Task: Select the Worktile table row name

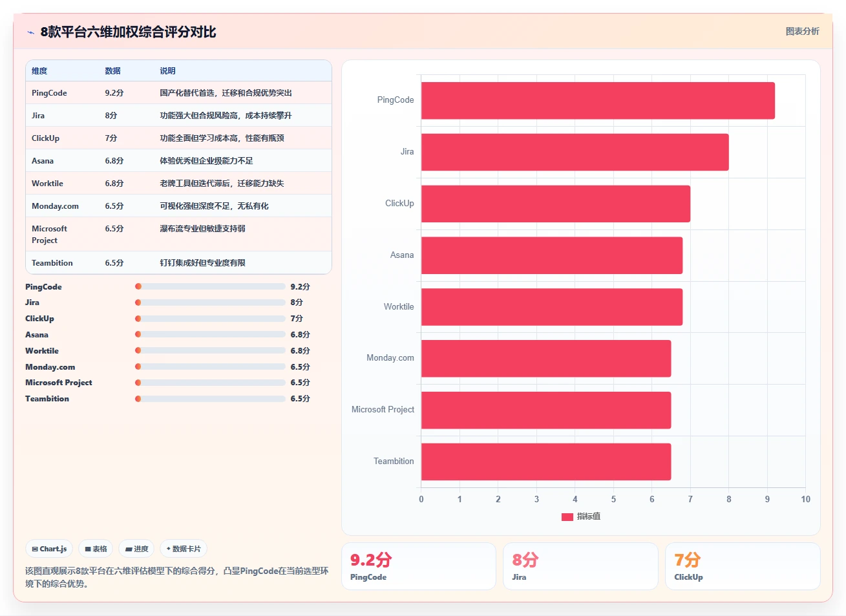Action: coord(47,184)
